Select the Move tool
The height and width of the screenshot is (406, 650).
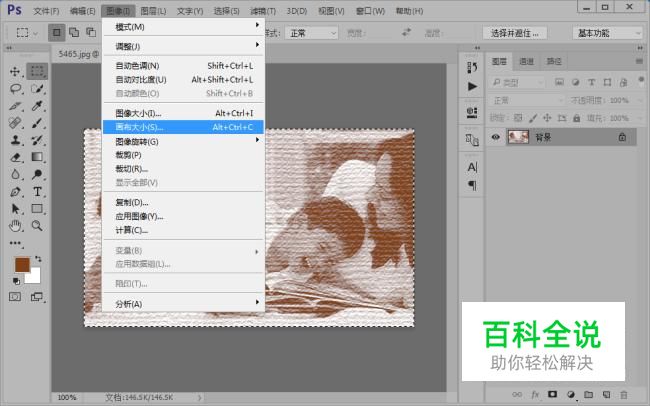[x=15, y=71]
